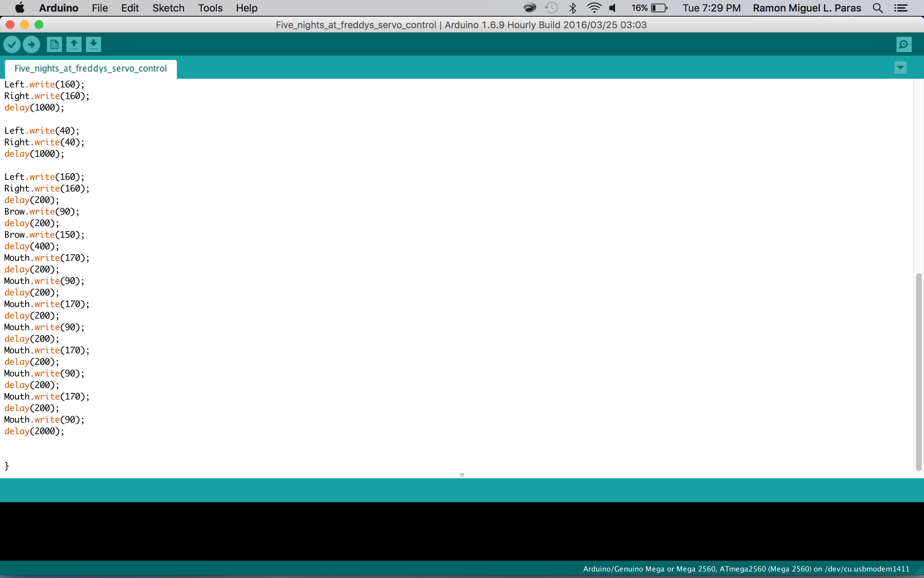Click the editor vertical scrollbar thumb
This screenshot has width=924, height=578.
pos(919,372)
